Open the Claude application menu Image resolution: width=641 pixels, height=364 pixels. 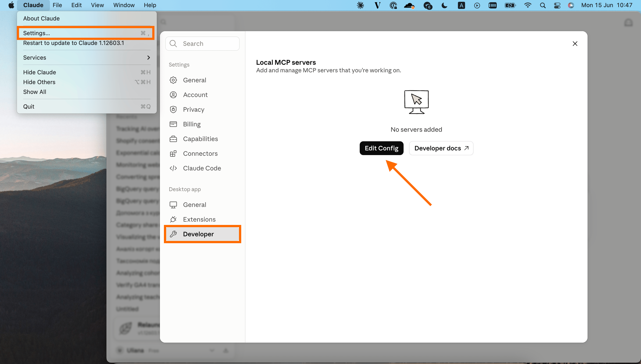click(x=33, y=5)
